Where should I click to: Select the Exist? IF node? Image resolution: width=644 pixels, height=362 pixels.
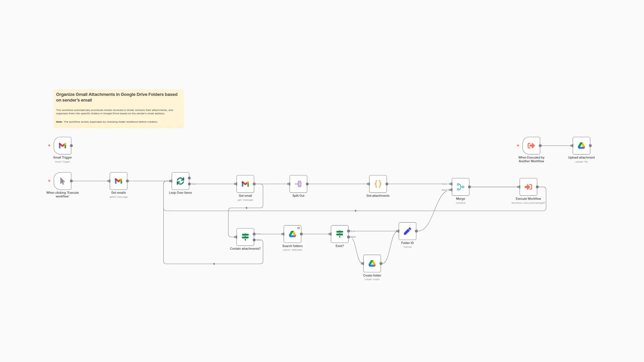(339, 234)
